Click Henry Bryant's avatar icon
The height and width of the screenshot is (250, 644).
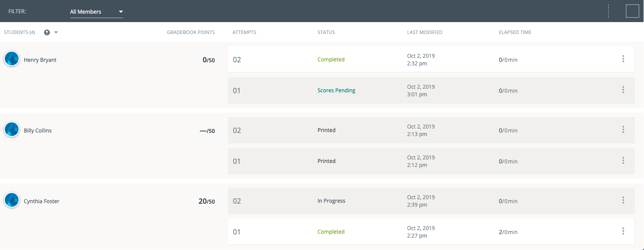click(x=11, y=59)
